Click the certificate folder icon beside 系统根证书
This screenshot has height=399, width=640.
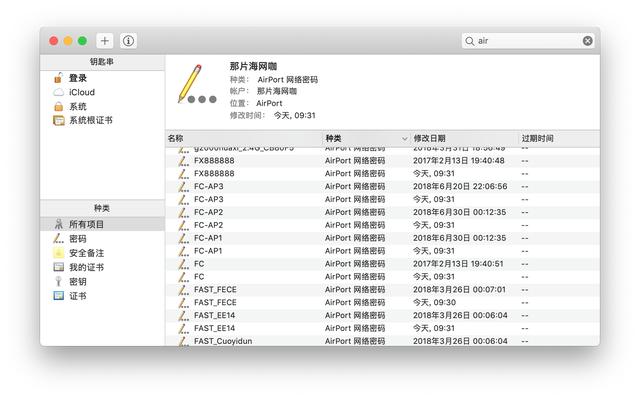coord(59,120)
